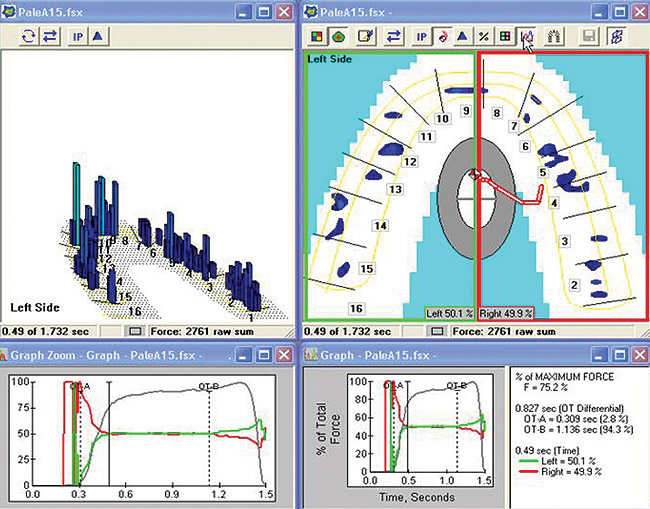Toggle the IP button in the right window toolbar

coord(419,37)
